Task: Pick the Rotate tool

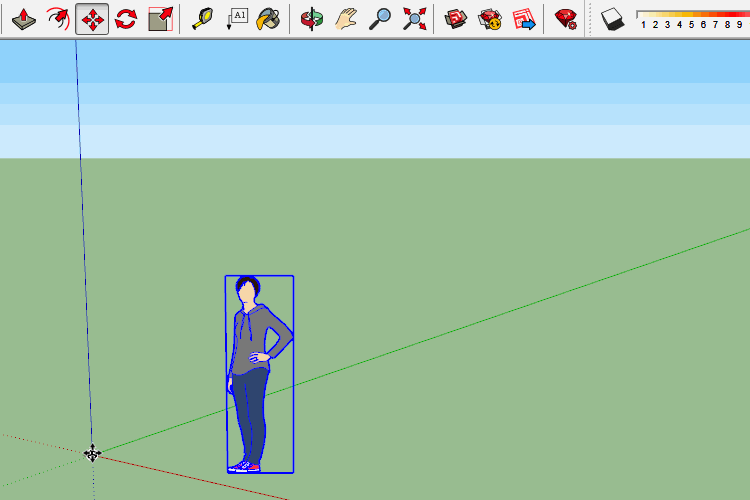Action: click(126, 18)
